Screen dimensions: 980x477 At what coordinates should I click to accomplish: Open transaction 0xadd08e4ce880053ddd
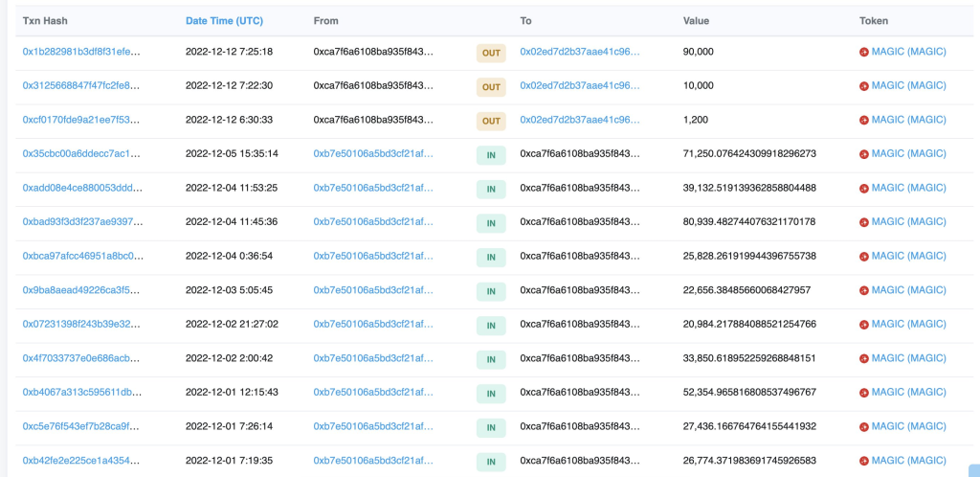tap(82, 188)
